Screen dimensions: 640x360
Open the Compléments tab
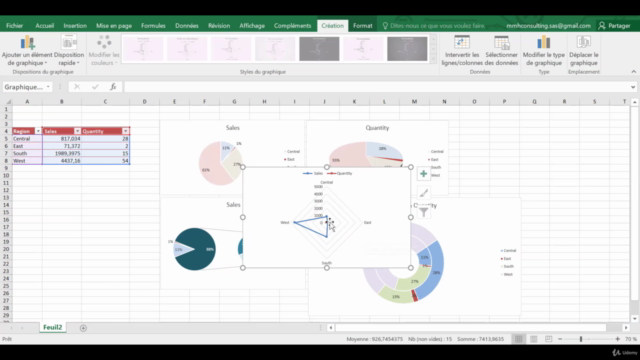point(292,26)
